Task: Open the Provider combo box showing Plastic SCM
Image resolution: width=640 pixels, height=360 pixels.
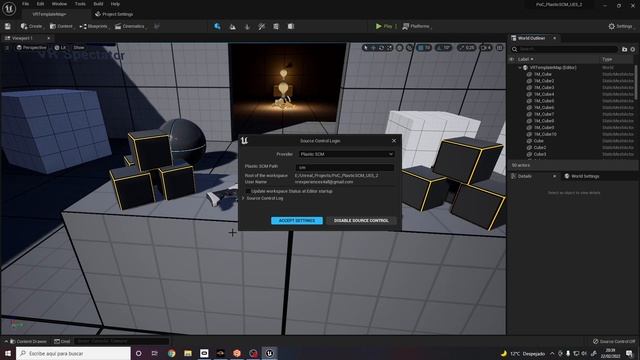Action: 346,154
